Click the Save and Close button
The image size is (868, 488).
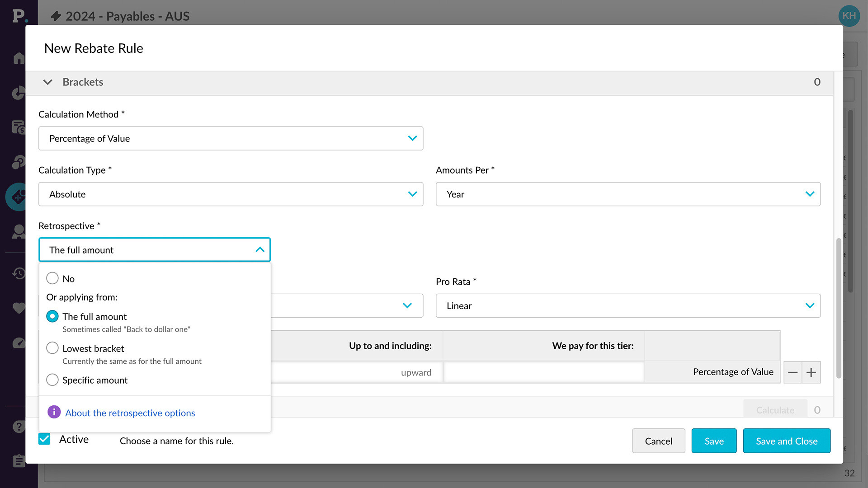786,441
